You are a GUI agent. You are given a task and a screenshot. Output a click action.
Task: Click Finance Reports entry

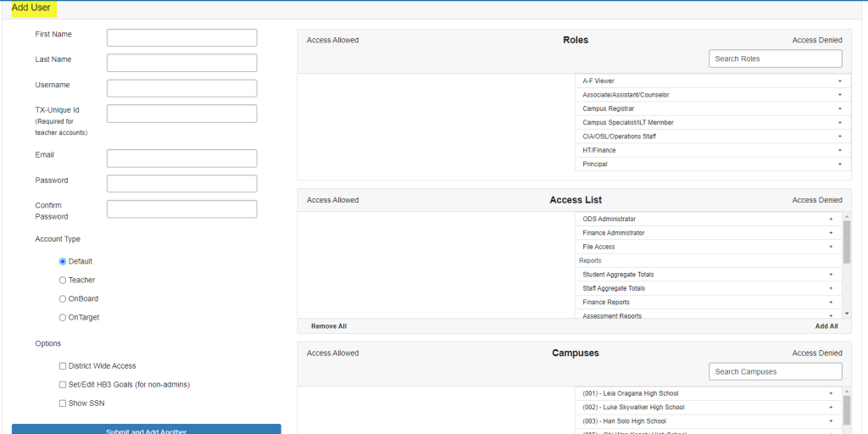coord(605,303)
